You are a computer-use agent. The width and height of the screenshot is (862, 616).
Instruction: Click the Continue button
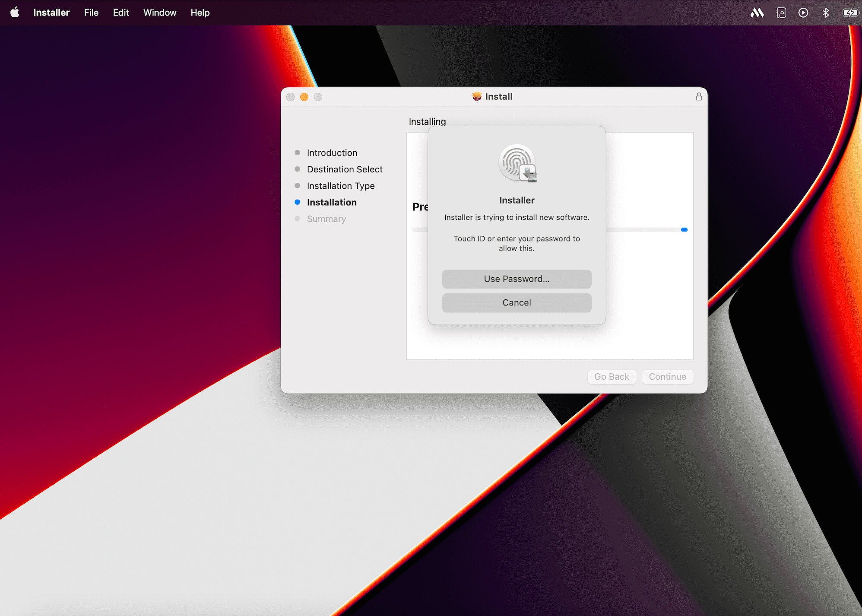coord(667,377)
